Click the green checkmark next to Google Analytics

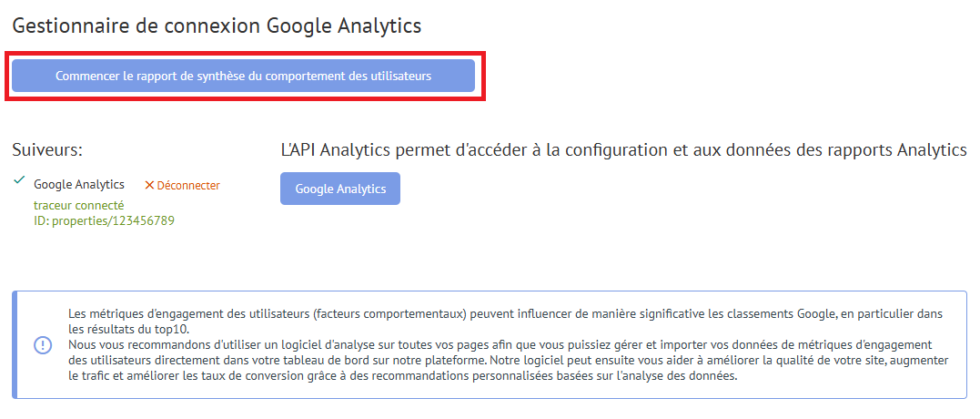coord(19,180)
